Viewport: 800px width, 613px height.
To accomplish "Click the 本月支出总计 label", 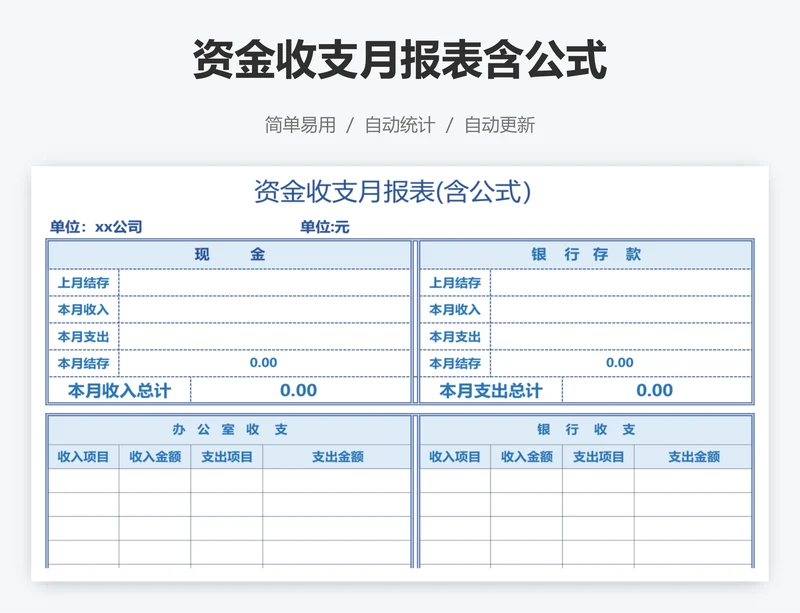I will [x=490, y=391].
